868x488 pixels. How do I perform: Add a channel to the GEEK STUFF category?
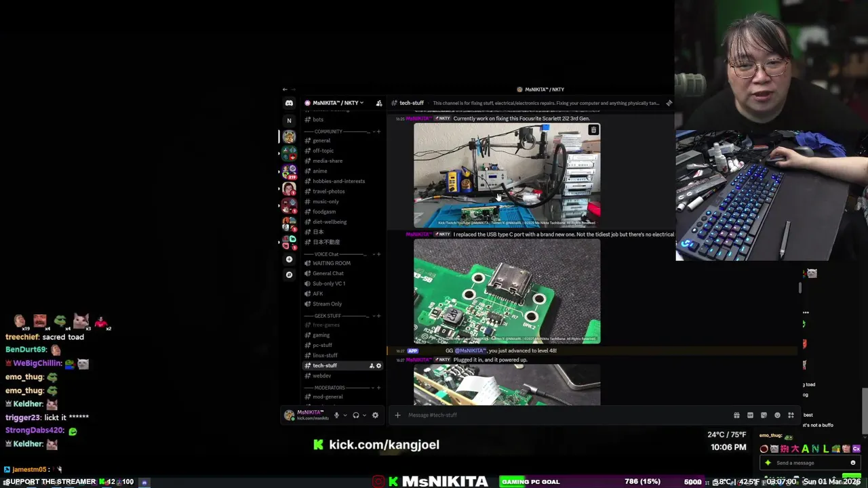point(378,316)
